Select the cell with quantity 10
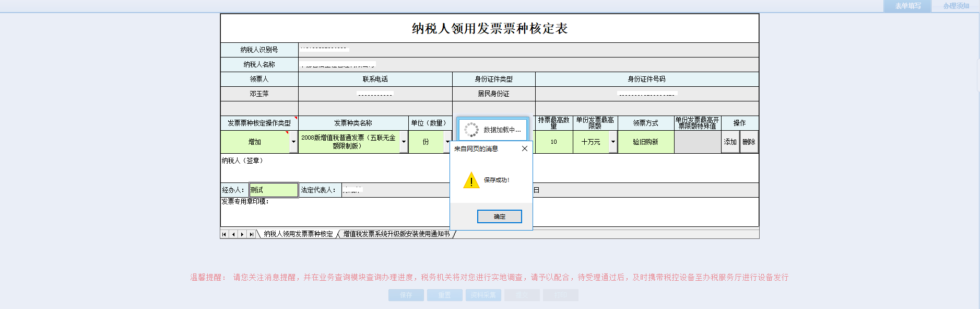 (x=554, y=142)
